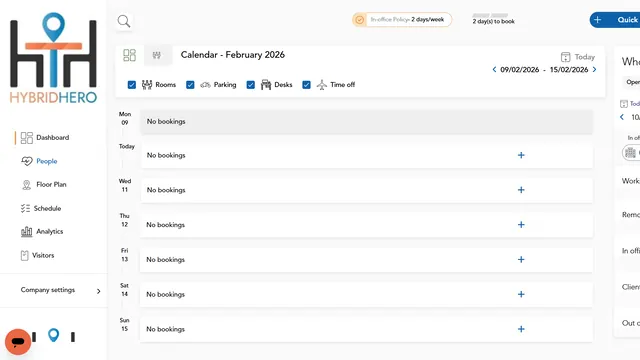Open Floor Plan in sidebar

[51, 184]
